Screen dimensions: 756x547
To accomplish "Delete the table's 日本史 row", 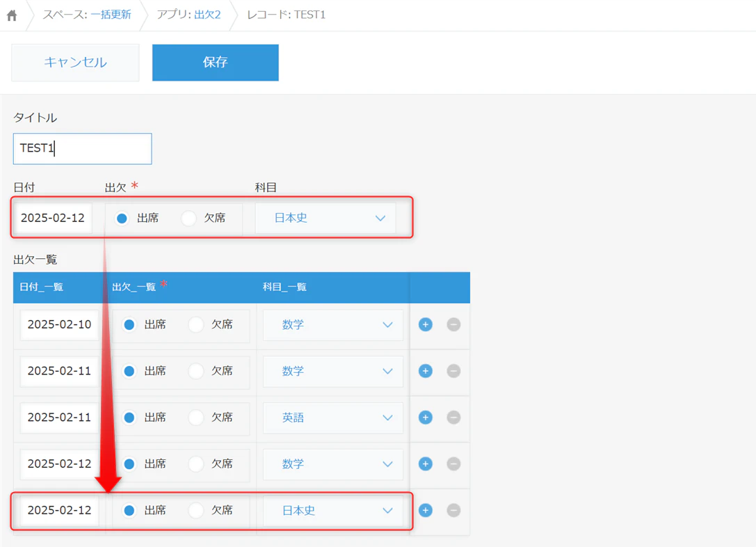I will click(453, 510).
